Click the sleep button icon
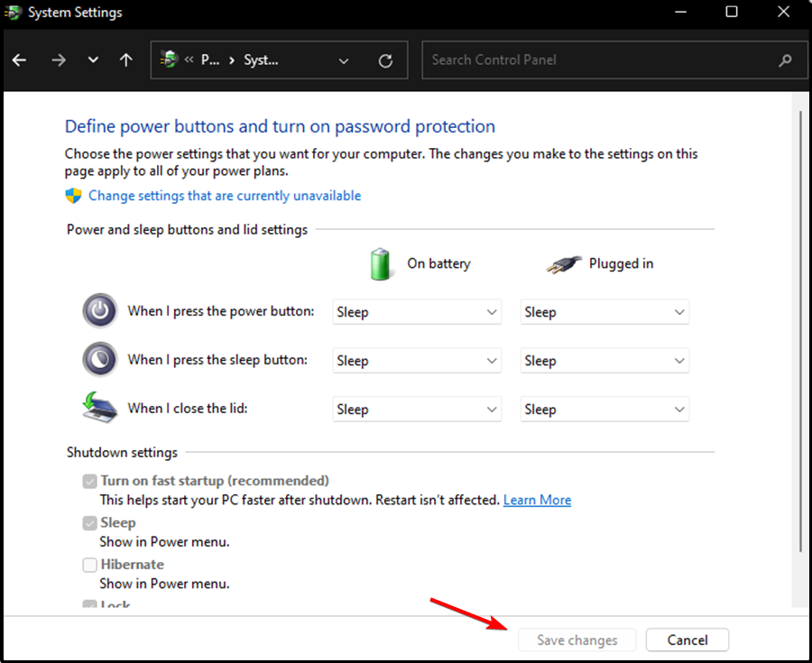Screen dimensions: 812x663 [x=99, y=359]
